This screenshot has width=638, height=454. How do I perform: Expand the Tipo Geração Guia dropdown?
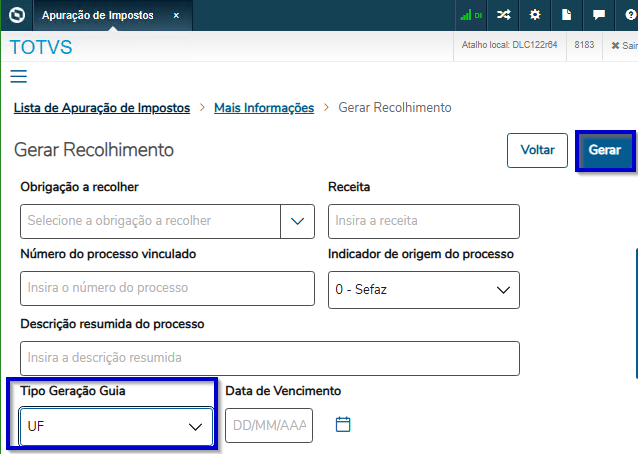(116, 426)
